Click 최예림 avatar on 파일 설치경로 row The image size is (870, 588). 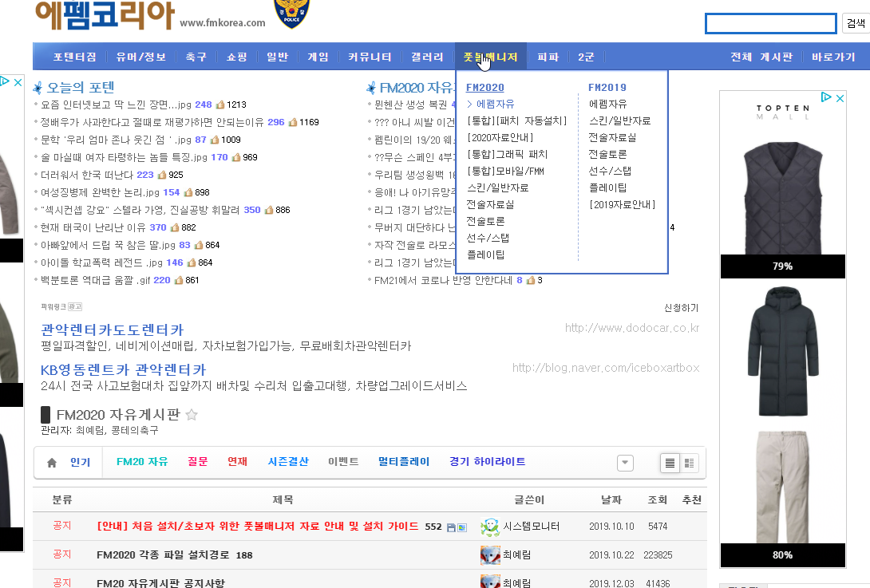(x=490, y=555)
